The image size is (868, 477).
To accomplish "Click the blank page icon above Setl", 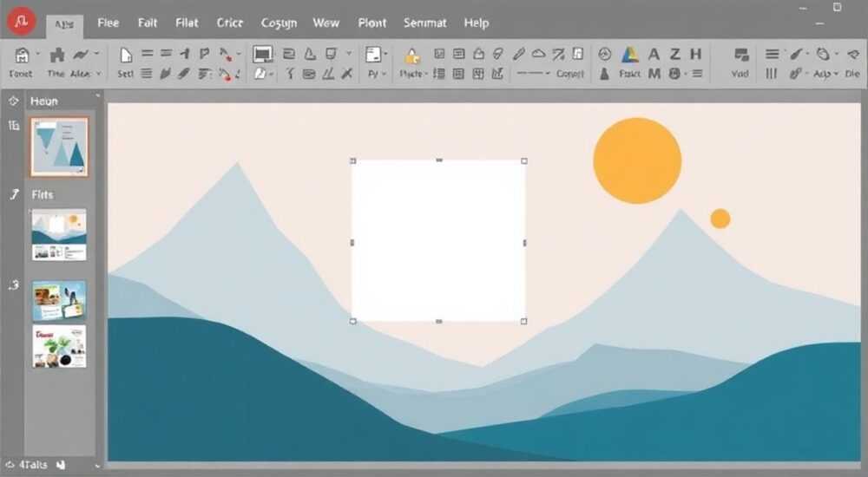I will (x=126, y=55).
